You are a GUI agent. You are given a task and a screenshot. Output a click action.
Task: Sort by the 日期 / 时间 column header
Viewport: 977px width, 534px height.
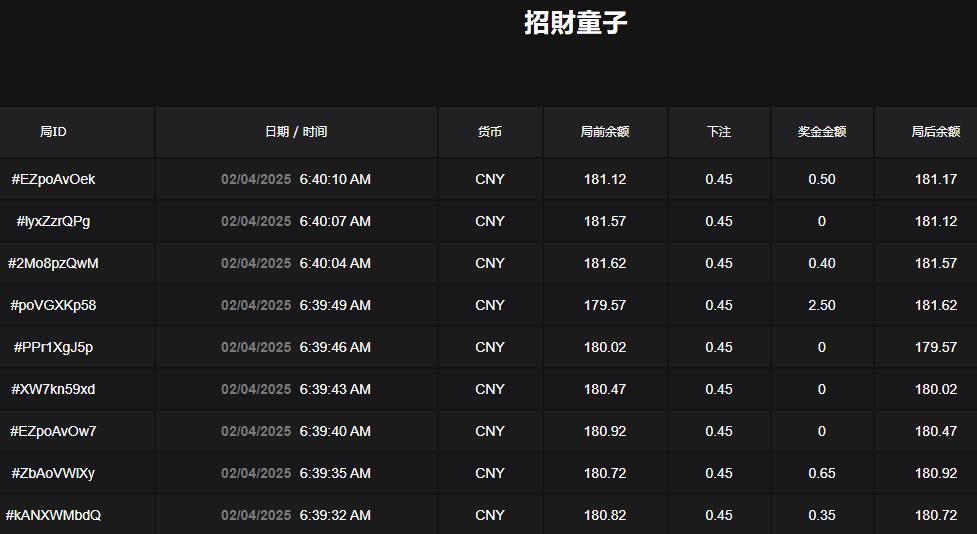point(295,132)
